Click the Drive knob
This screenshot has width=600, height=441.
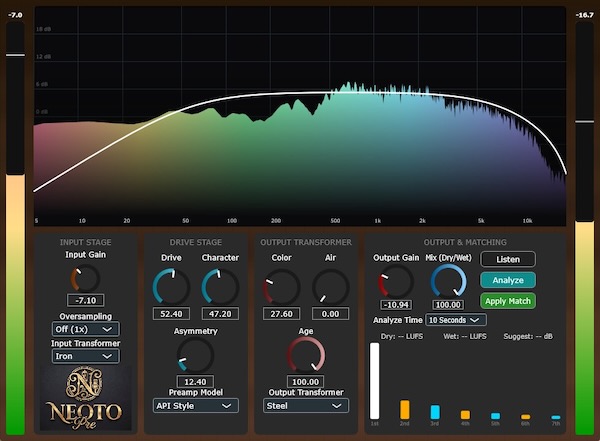coord(171,287)
